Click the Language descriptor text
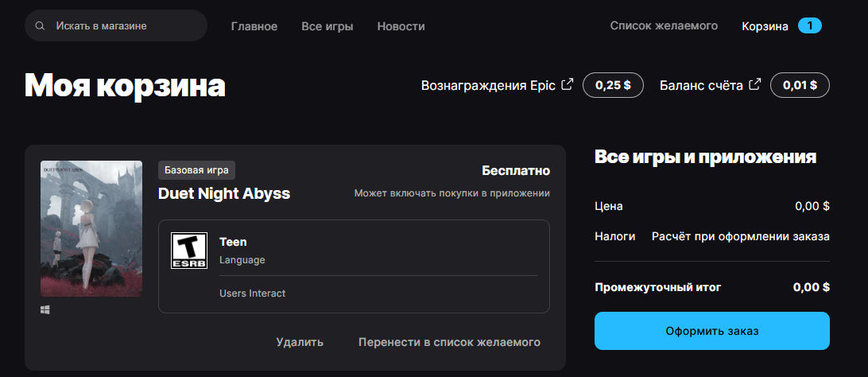This screenshot has width=868, height=377. pyautogui.click(x=242, y=259)
